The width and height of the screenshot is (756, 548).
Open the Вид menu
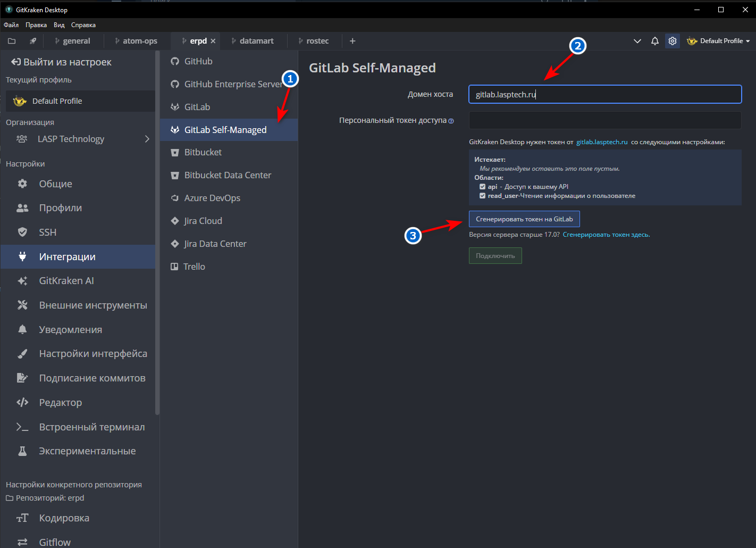pos(59,25)
